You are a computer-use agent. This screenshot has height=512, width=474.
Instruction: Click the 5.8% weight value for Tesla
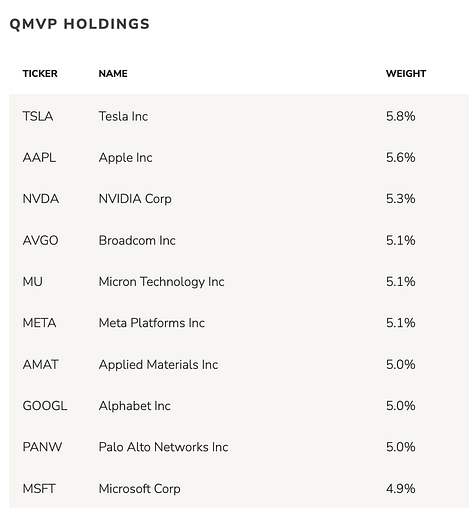point(401,116)
